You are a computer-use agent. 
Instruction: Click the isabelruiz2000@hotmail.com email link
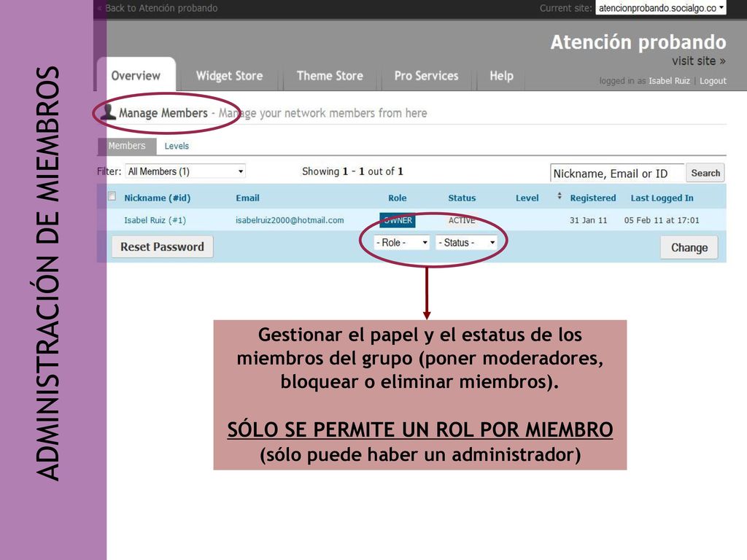click(290, 220)
